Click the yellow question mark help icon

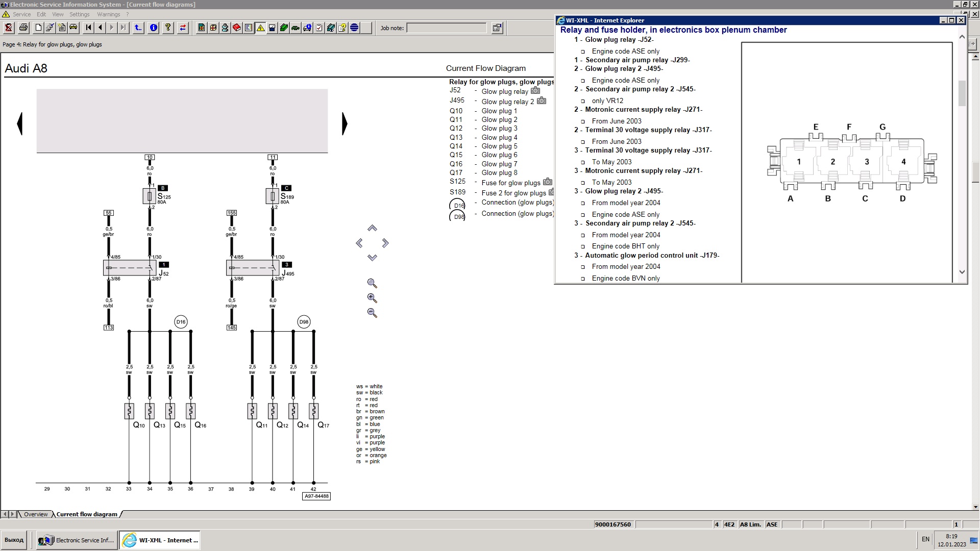[167, 28]
